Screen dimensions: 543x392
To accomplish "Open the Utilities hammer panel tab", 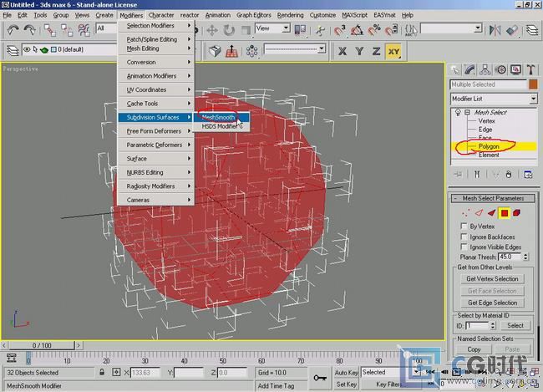I will (530, 69).
